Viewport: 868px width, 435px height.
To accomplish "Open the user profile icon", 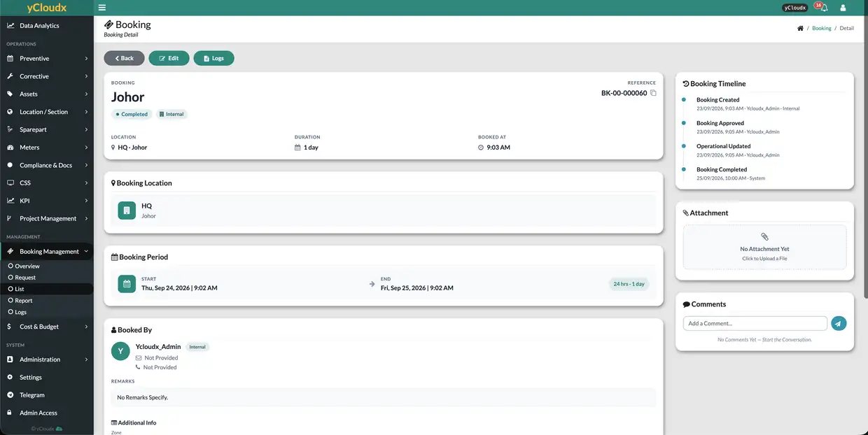I will [843, 8].
